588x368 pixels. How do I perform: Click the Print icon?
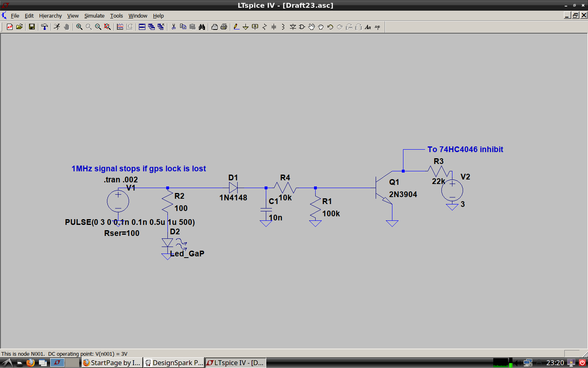point(224,27)
